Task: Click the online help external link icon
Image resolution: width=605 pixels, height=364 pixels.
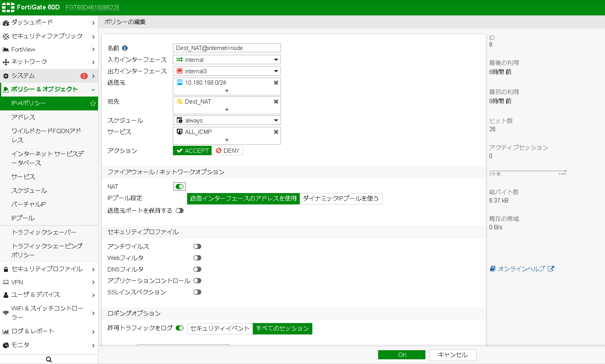Action: coord(551,269)
